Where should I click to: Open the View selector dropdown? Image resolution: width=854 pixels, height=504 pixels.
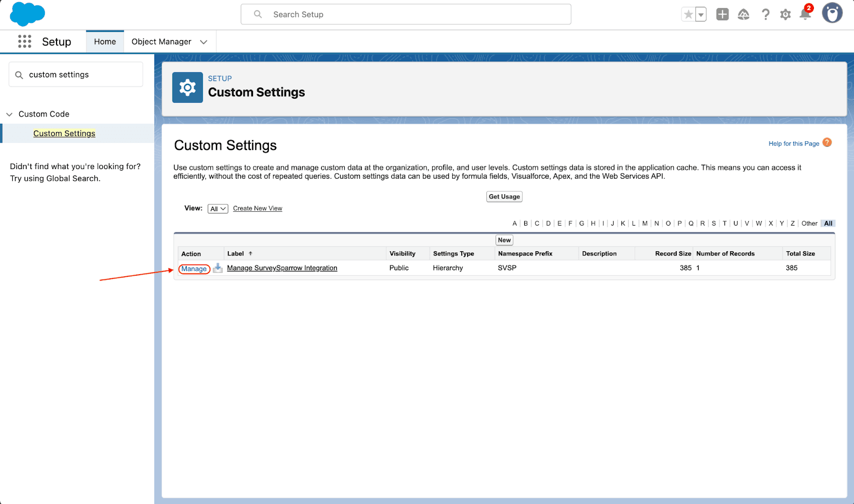tap(218, 209)
